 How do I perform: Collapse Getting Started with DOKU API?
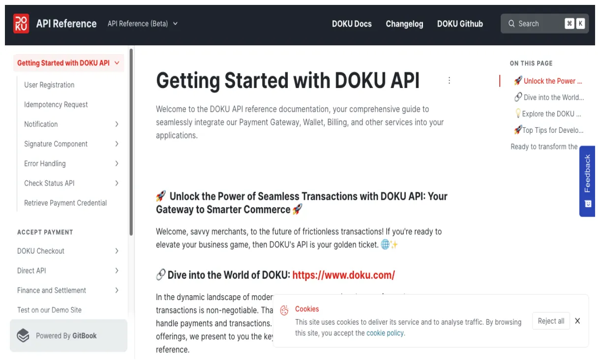[x=117, y=63]
